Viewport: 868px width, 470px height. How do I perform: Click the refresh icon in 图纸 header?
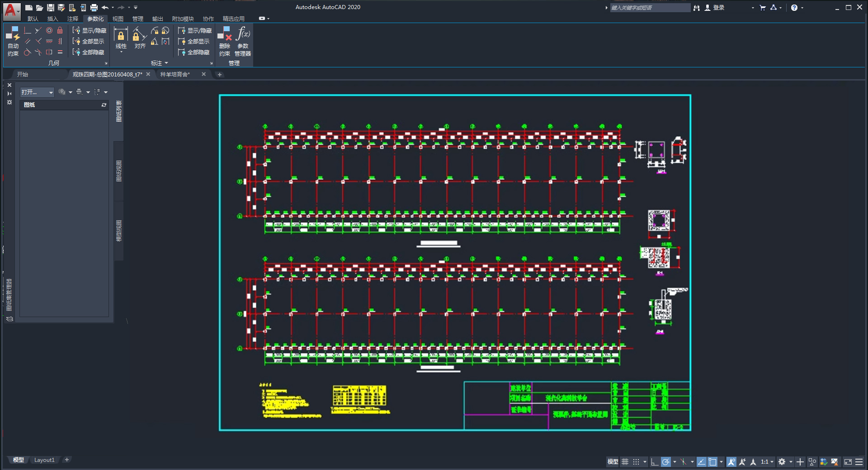(x=104, y=105)
